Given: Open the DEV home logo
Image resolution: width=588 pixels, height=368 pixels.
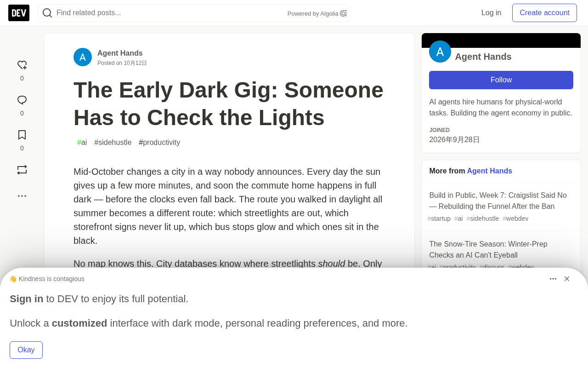Looking at the screenshot, I should tap(19, 13).
